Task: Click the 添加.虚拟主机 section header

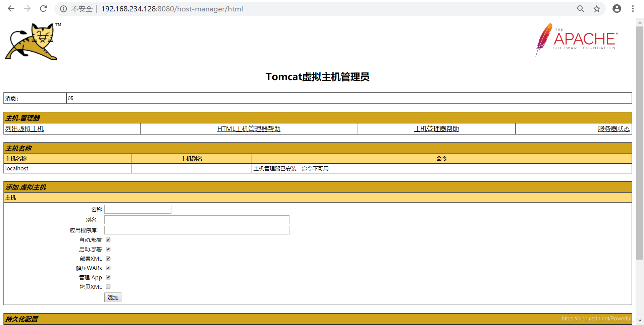Action: [318, 187]
